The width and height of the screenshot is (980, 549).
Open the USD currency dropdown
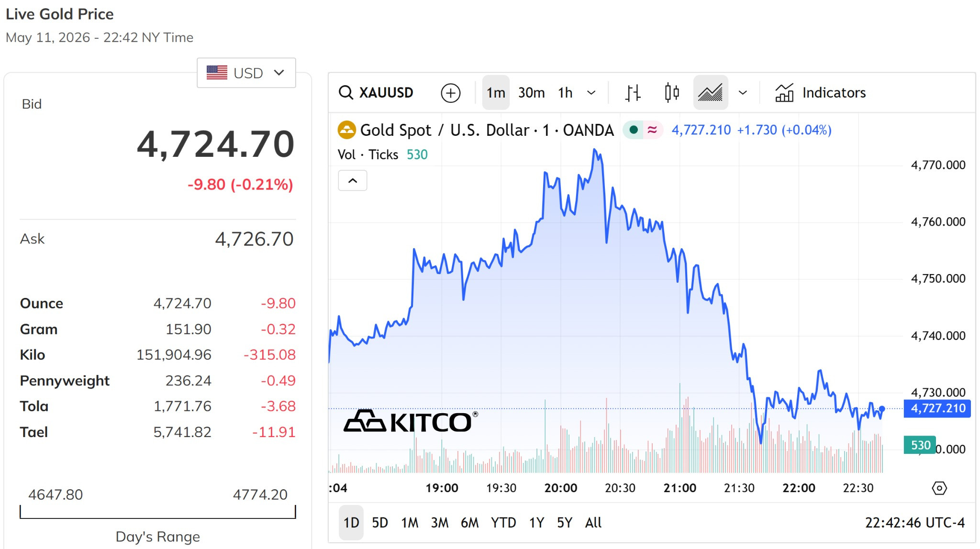pos(246,73)
